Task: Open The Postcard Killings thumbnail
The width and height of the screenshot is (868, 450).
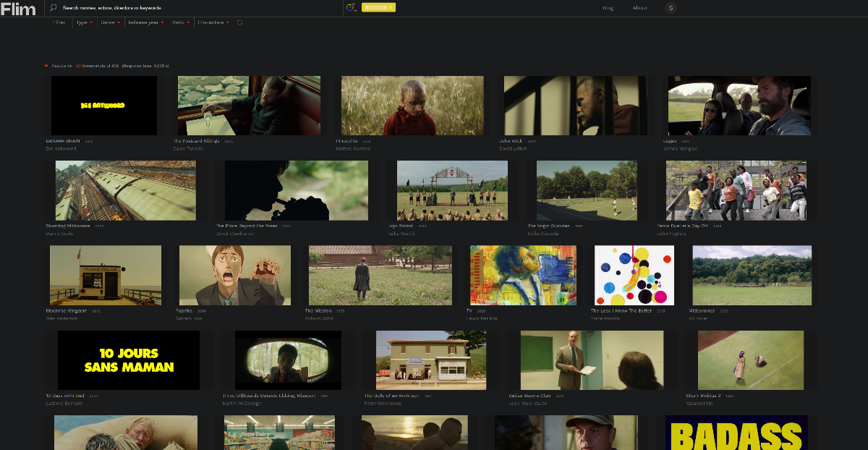Action: click(x=250, y=106)
